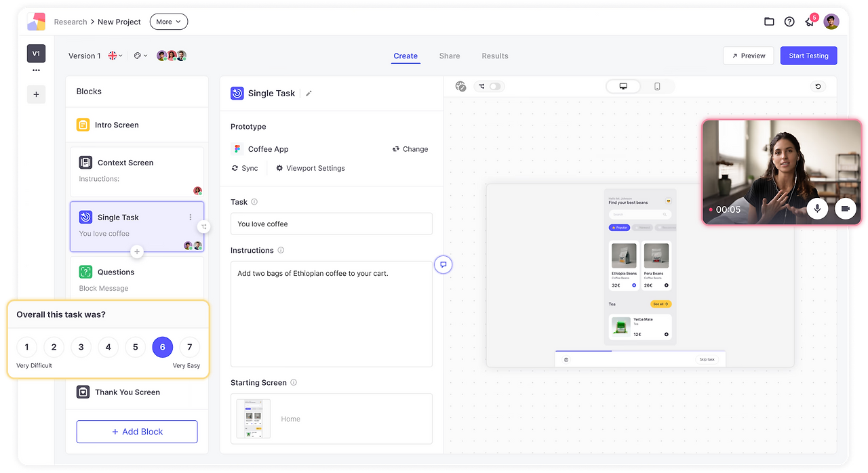Go to Research breadcrumb
The width and height of the screenshot is (868, 473).
(71, 22)
